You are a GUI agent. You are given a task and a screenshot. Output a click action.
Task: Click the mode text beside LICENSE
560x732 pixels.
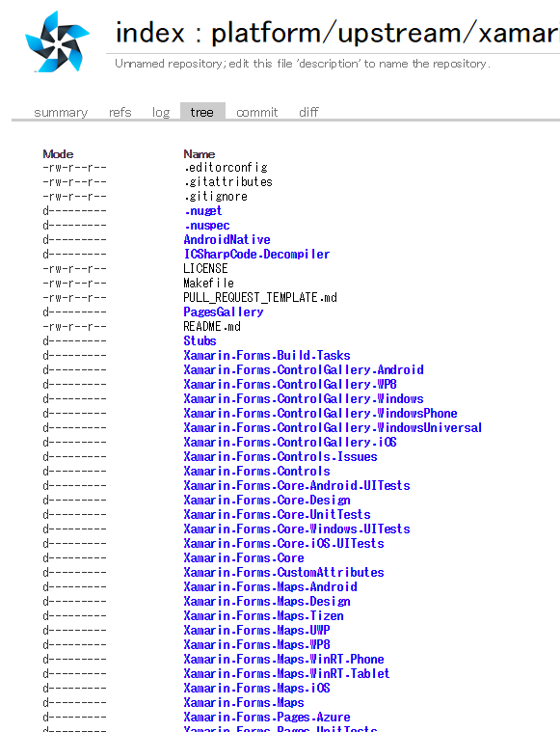tap(74, 269)
